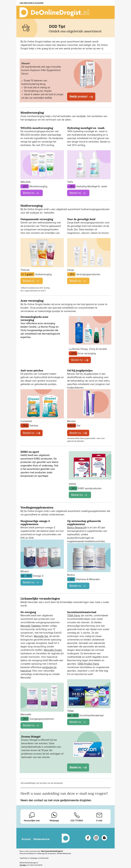Screen dimensions: 131x868
Task: Click the shopping basket DOD Tipt icon
Action: point(26,28)
